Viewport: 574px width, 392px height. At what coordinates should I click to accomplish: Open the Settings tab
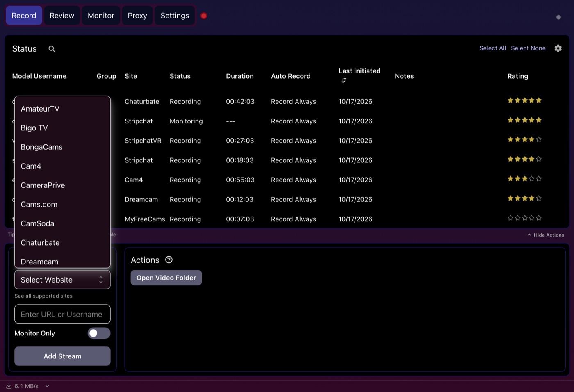click(175, 16)
